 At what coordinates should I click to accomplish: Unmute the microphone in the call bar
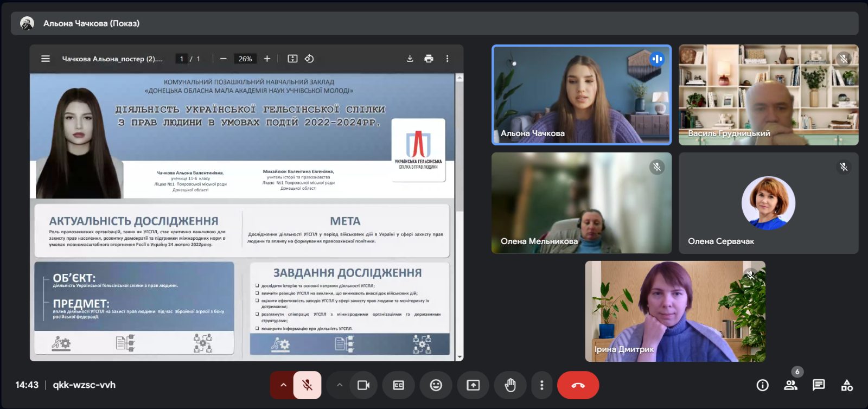[x=307, y=385]
